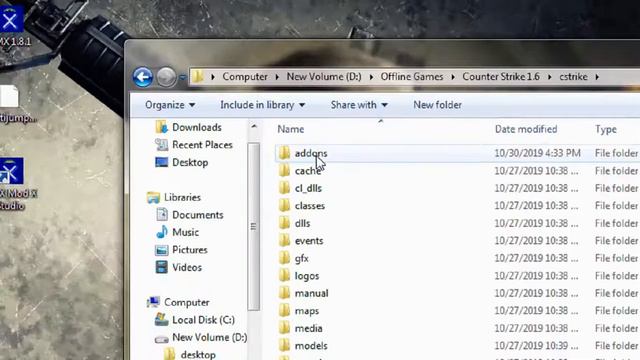Select the media folder icon
The width and height of the screenshot is (640, 360).
[x=284, y=328]
